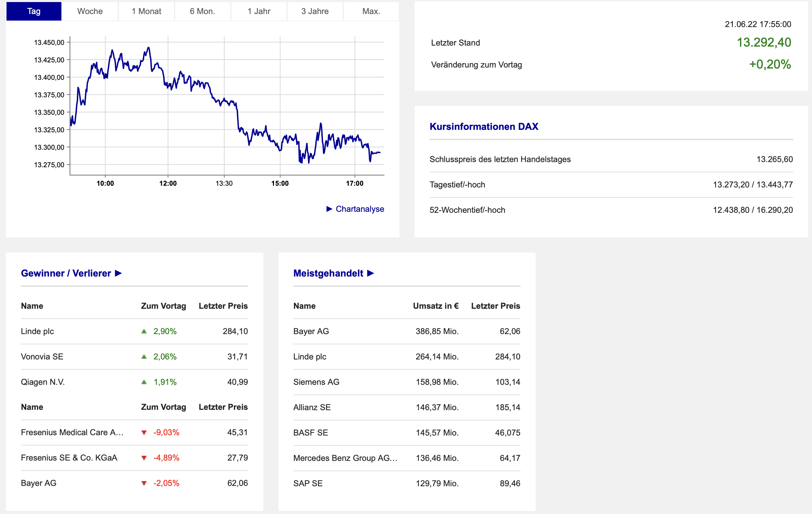This screenshot has height=514, width=812.
Task: Open Fresenius Medical Care stock
Action: tap(72, 432)
